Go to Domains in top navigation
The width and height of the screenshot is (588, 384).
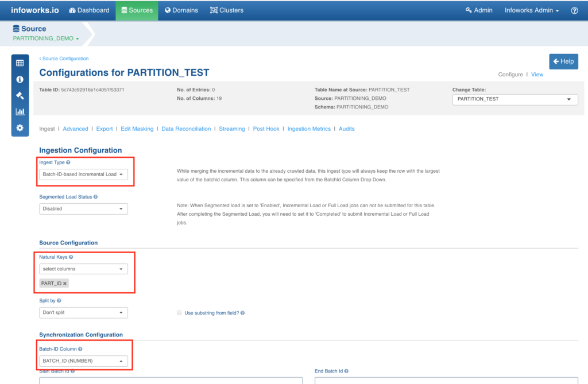coord(181,10)
